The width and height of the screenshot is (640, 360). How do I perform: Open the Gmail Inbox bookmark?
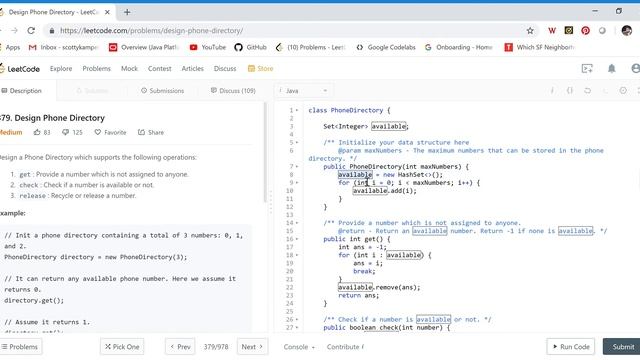point(64,47)
